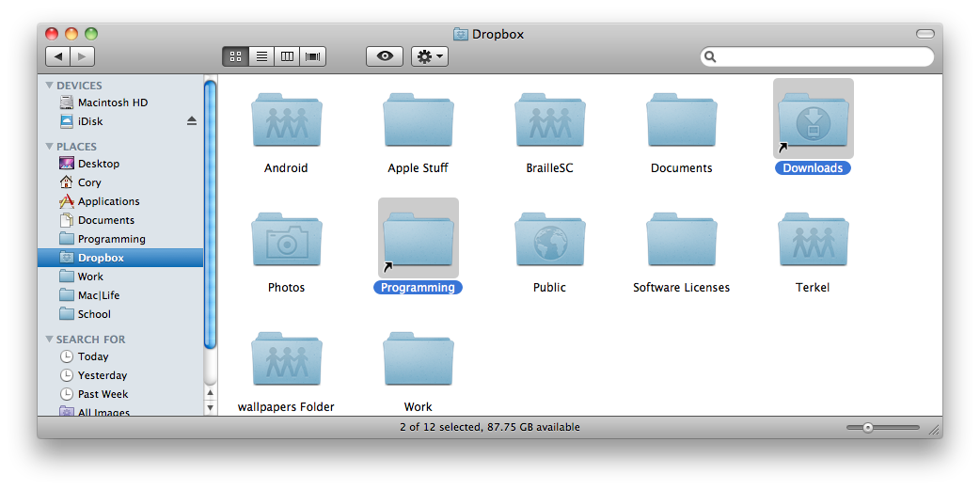Image resolution: width=980 pixels, height=490 pixels.
Task: Select Dropbox in the sidebar
Action: tap(120, 258)
